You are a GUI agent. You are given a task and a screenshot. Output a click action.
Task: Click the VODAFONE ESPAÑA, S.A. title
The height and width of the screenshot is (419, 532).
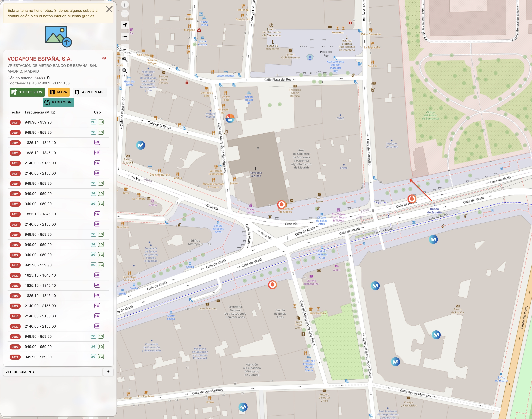click(40, 59)
